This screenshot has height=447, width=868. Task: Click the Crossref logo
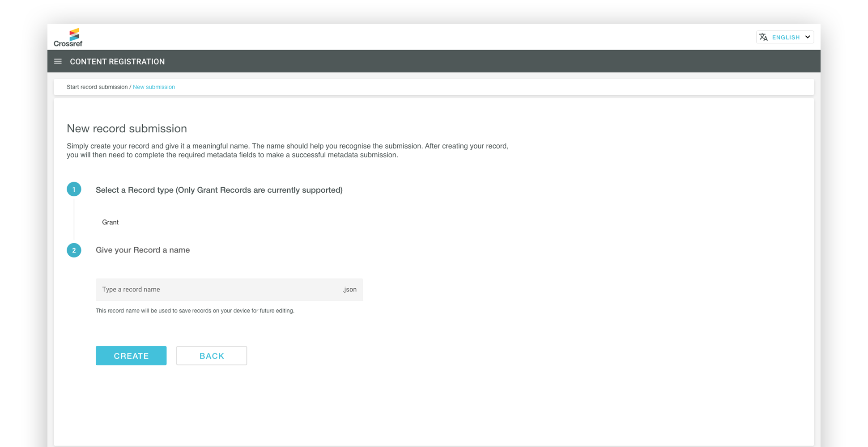click(x=68, y=38)
